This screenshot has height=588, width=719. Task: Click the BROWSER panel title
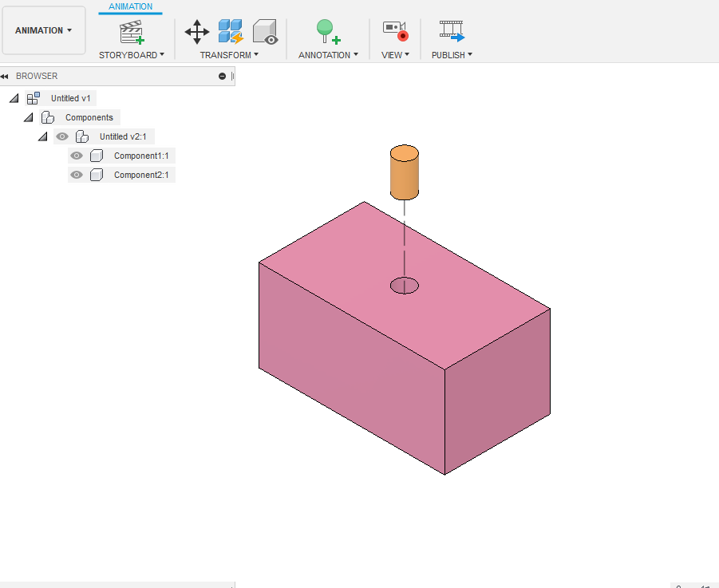pos(37,76)
